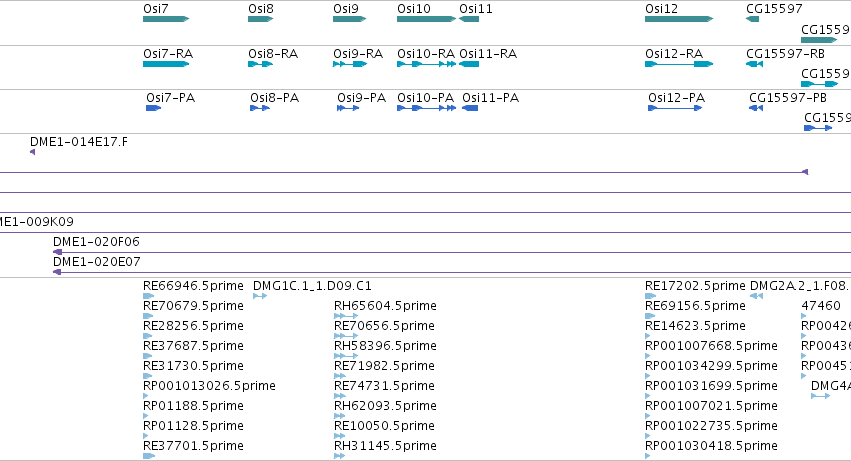Viewport: 851px width, 461px height.
Task: Click the Osi8 gene arrow glyph
Action: click(x=261, y=19)
